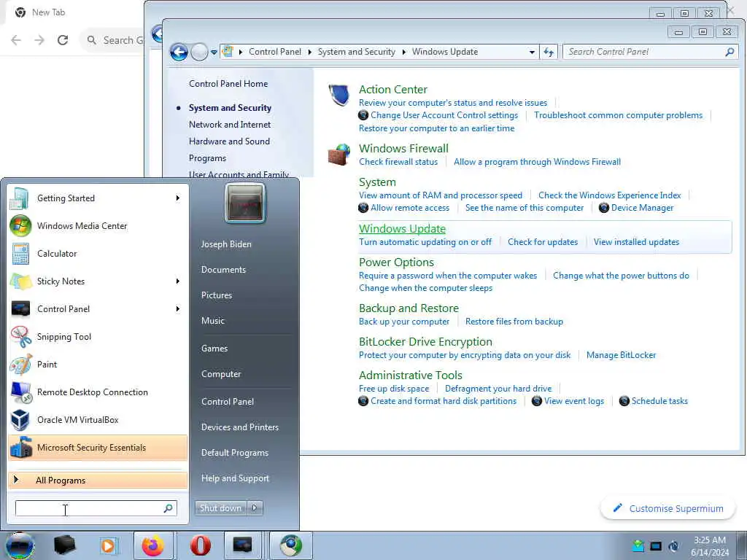Click the network tray icon

[x=638, y=545]
